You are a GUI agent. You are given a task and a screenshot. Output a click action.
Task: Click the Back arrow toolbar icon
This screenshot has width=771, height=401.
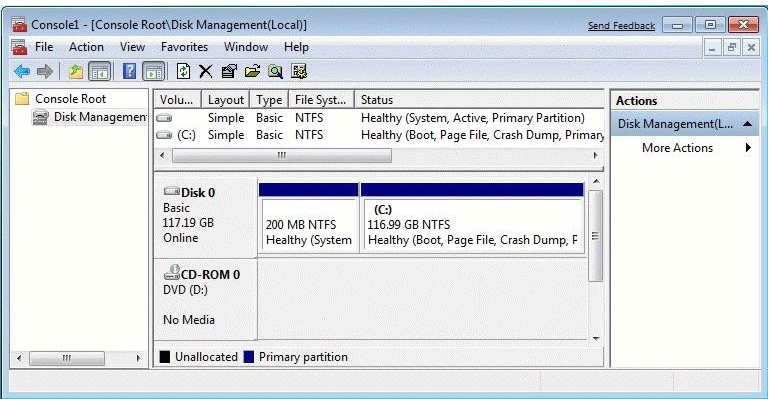22,72
